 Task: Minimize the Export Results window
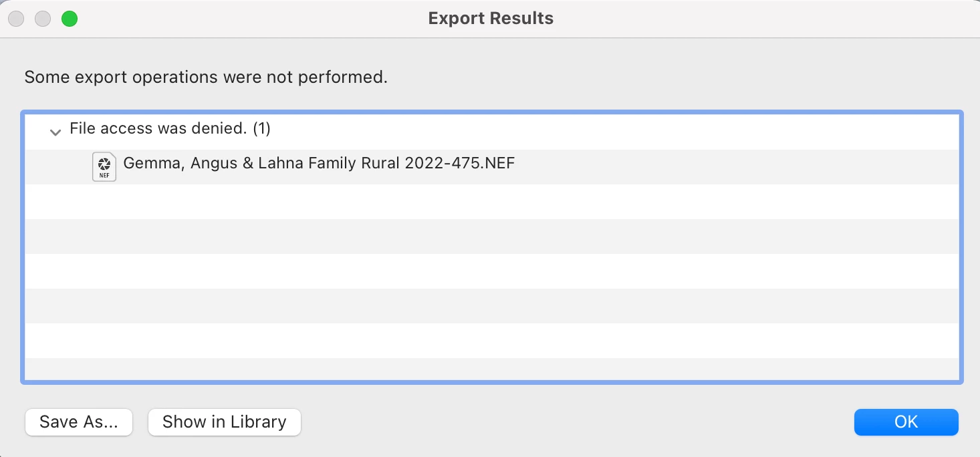pos(43,19)
